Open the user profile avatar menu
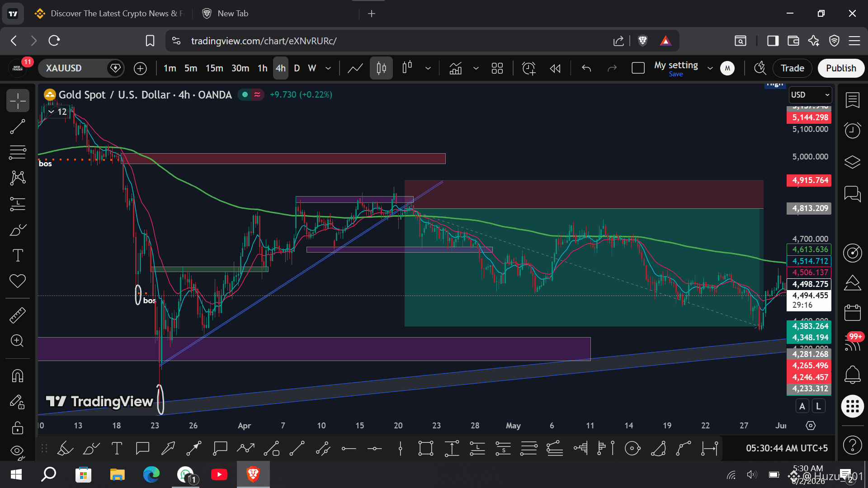 click(727, 68)
